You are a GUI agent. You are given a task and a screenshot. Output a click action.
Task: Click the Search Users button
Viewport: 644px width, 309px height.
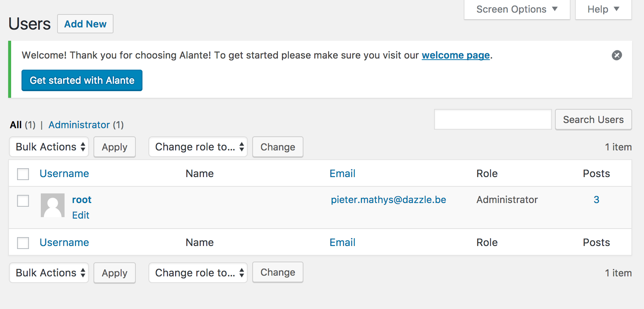[593, 120]
